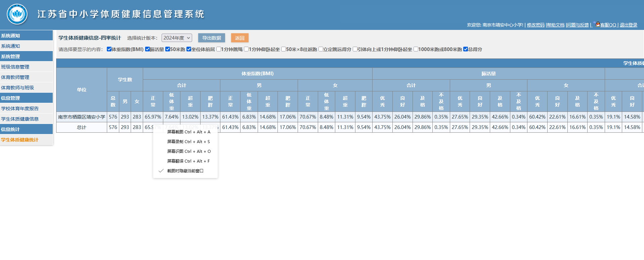Uncheck the 总得分 checkbox

(x=466, y=49)
